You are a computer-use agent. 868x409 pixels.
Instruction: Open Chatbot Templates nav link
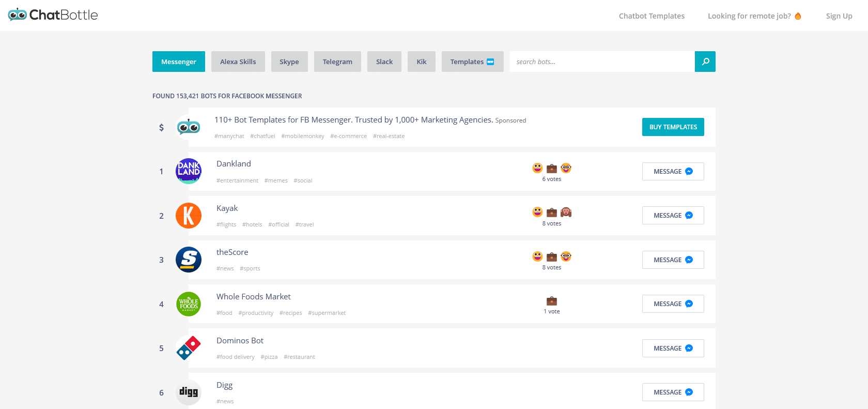[x=652, y=16]
